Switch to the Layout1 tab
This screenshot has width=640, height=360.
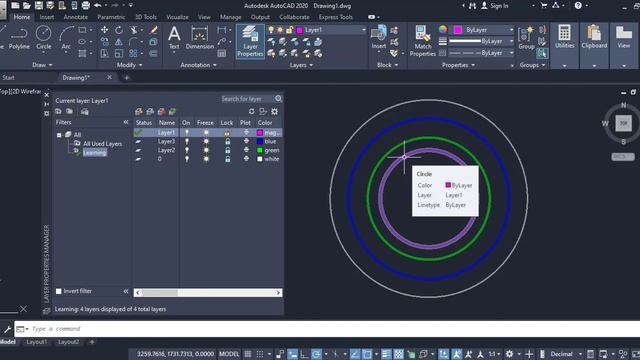pyautogui.click(x=37, y=342)
